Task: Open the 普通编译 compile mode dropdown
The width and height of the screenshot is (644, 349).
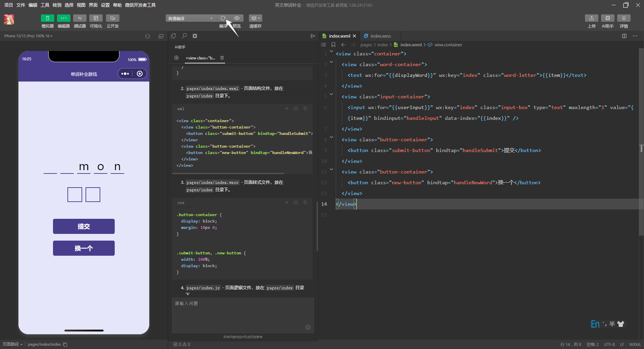Action: point(190,18)
